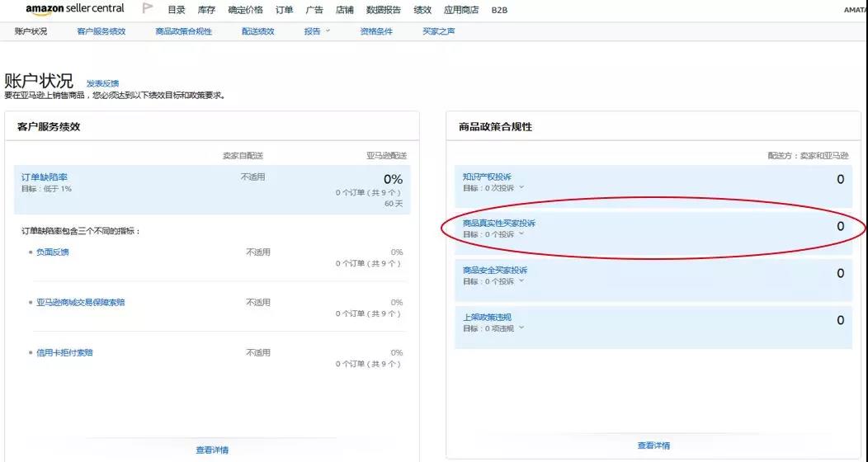Open the 订单缺陷率 link

(x=45, y=177)
